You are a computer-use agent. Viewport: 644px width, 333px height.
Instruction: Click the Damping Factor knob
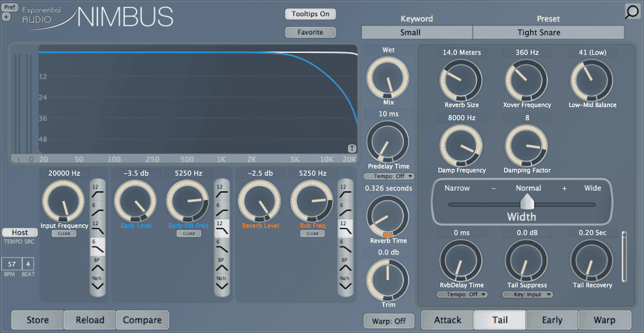pos(526,146)
